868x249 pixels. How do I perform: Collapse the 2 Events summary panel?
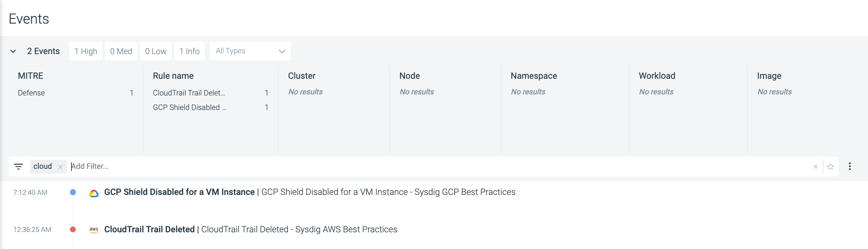[x=13, y=51]
